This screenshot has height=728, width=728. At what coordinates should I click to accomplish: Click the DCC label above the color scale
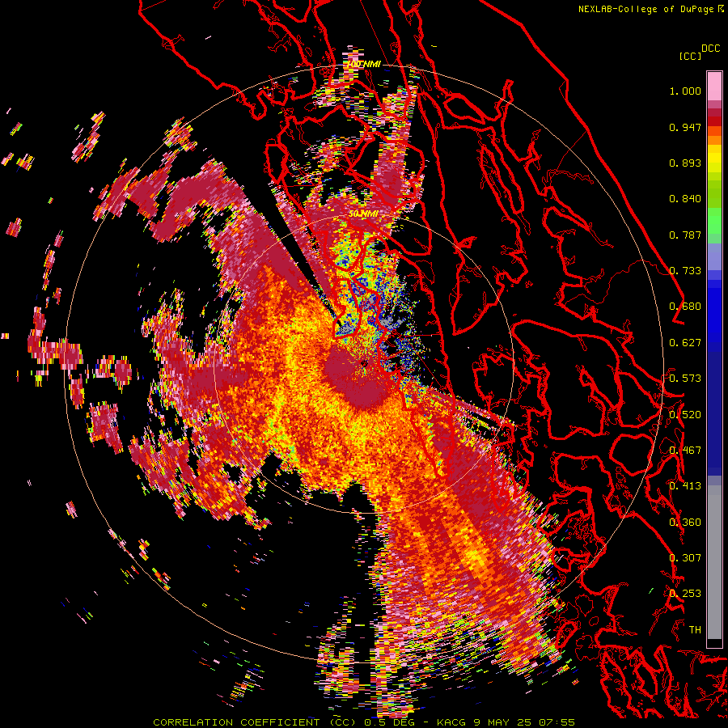click(x=711, y=49)
